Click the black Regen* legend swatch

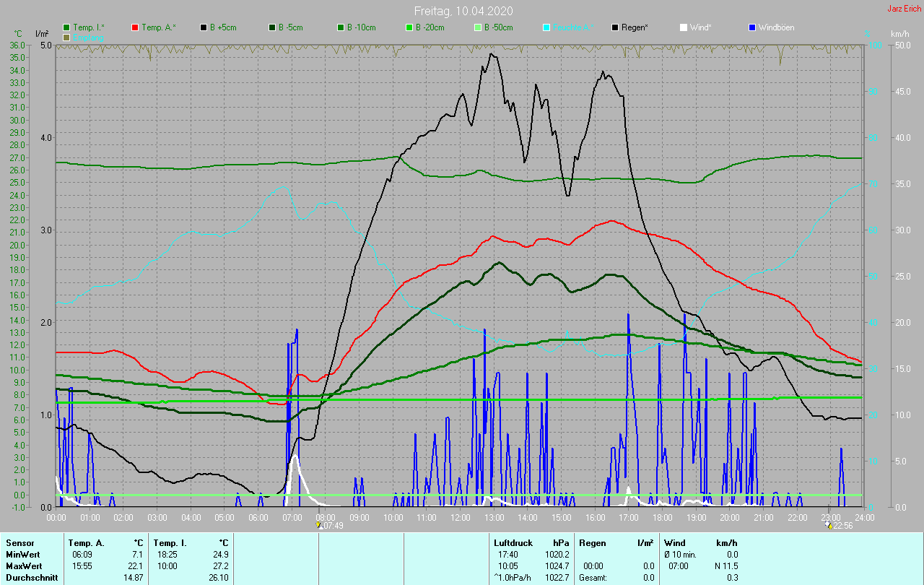[615, 27]
